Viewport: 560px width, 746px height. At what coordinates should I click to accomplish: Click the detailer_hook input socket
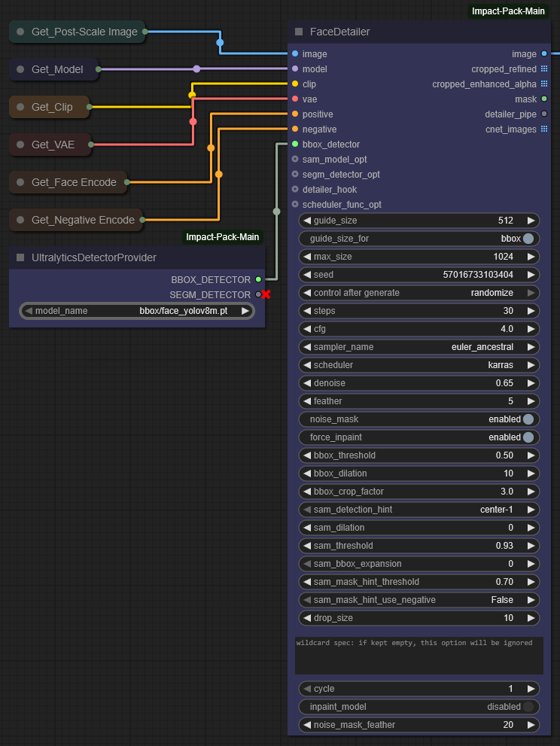pyautogui.click(x=295, y=190)
